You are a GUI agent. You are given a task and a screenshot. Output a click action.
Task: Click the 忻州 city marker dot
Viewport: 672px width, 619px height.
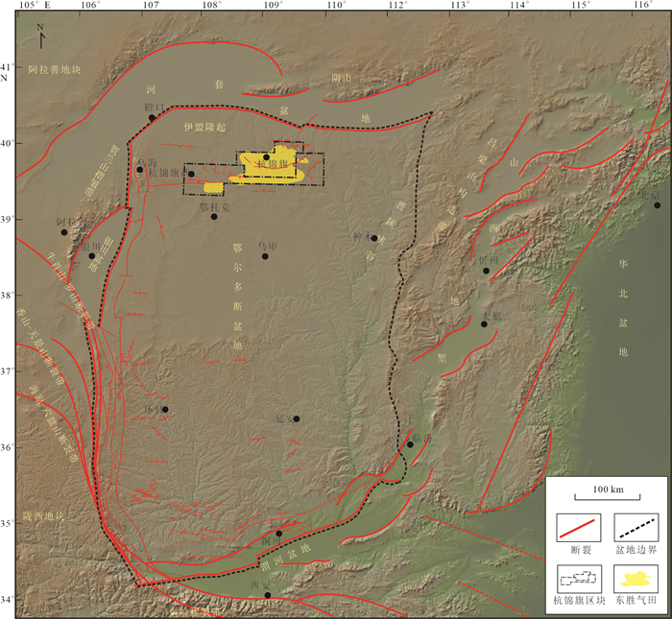coord(486,271)
